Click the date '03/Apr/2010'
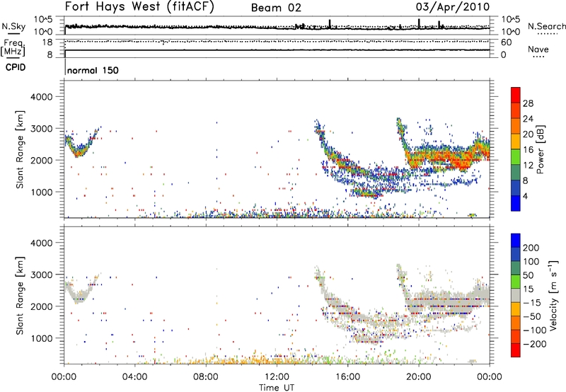The height and width of the screenshot is (392, 566). pyautogui.click(x=453, y=7)
